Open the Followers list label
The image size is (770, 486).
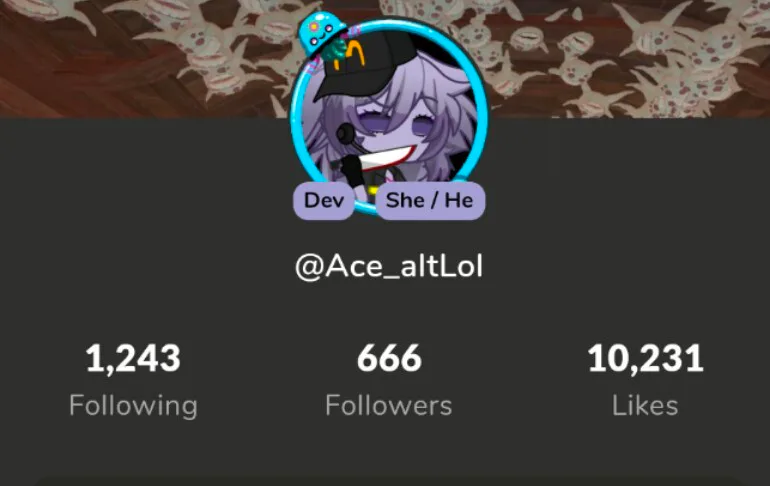tap(388, 405)
